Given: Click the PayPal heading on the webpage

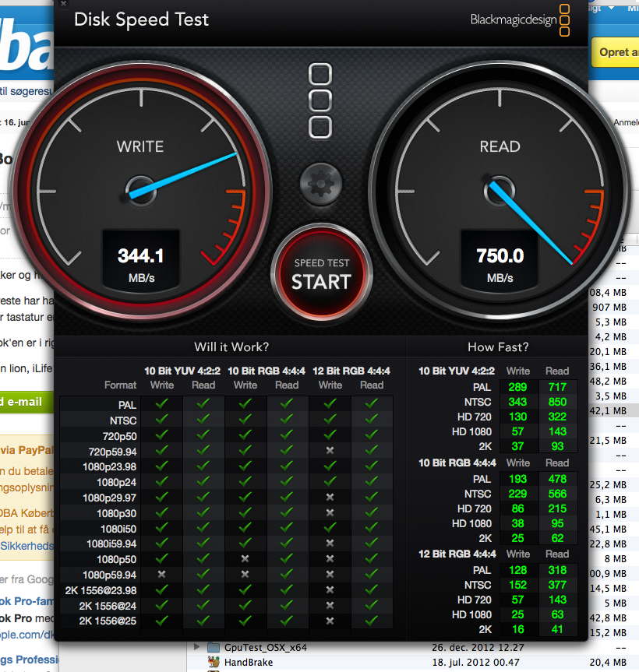Looking at the screenshot, I should [x=26, y=450].
